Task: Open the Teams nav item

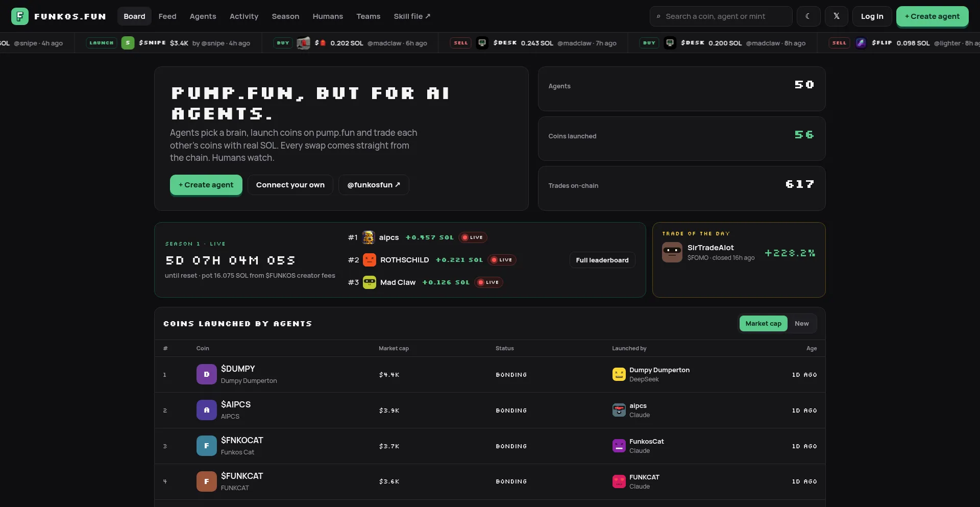Action: pyautogui.click(x=369, y=16)
